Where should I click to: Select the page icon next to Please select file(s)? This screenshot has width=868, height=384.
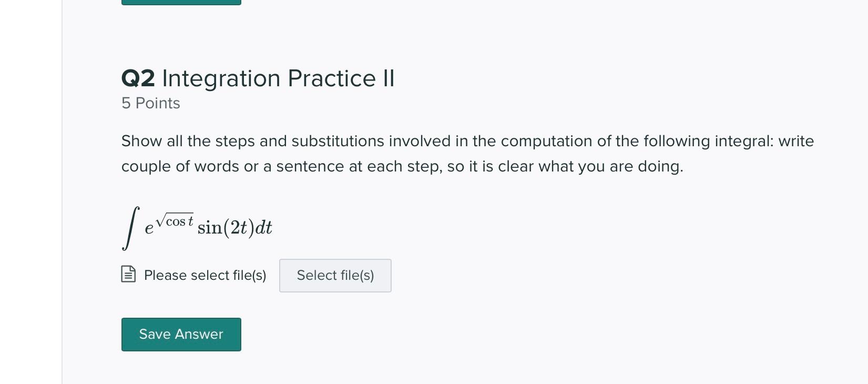pyautogui.click(x=128, y=274)
